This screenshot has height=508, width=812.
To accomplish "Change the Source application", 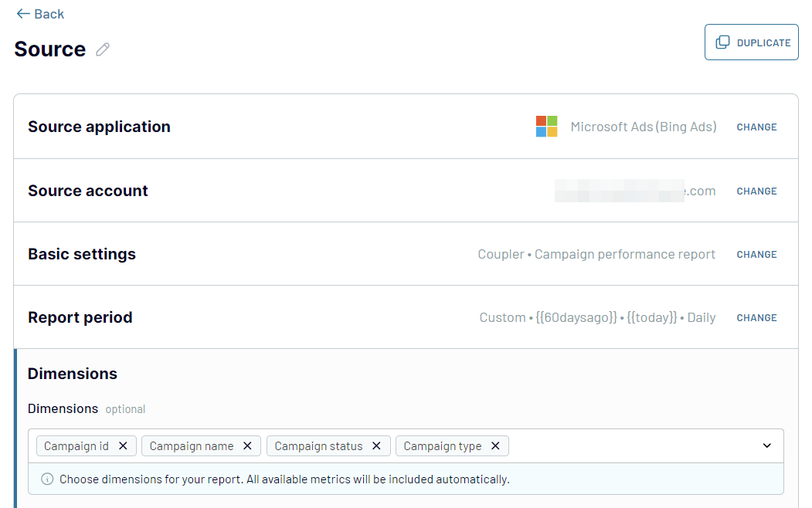I will tap(756, 127).
